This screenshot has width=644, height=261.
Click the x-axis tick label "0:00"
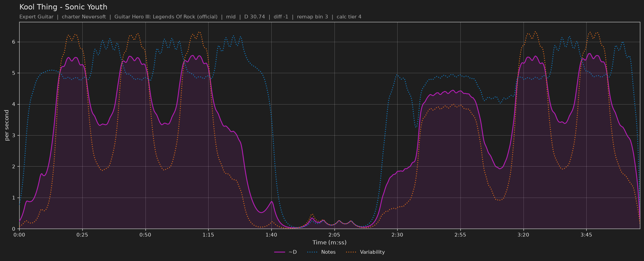point(19,235)
